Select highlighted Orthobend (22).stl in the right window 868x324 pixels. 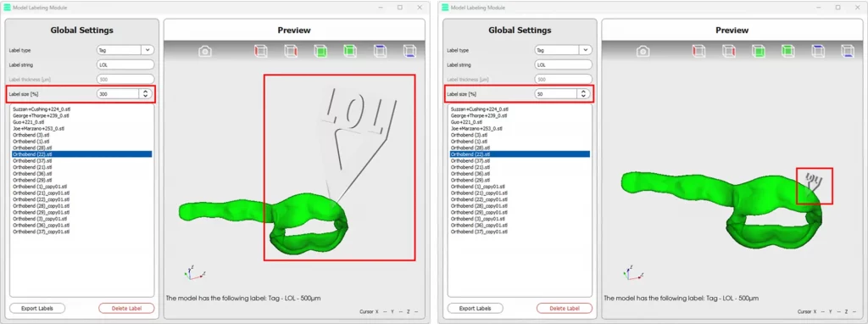pos(519,154)
